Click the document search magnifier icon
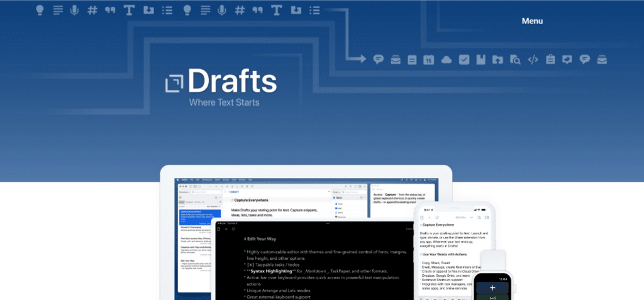The width and height of the screenshot is (644, 300). point(515,60)
